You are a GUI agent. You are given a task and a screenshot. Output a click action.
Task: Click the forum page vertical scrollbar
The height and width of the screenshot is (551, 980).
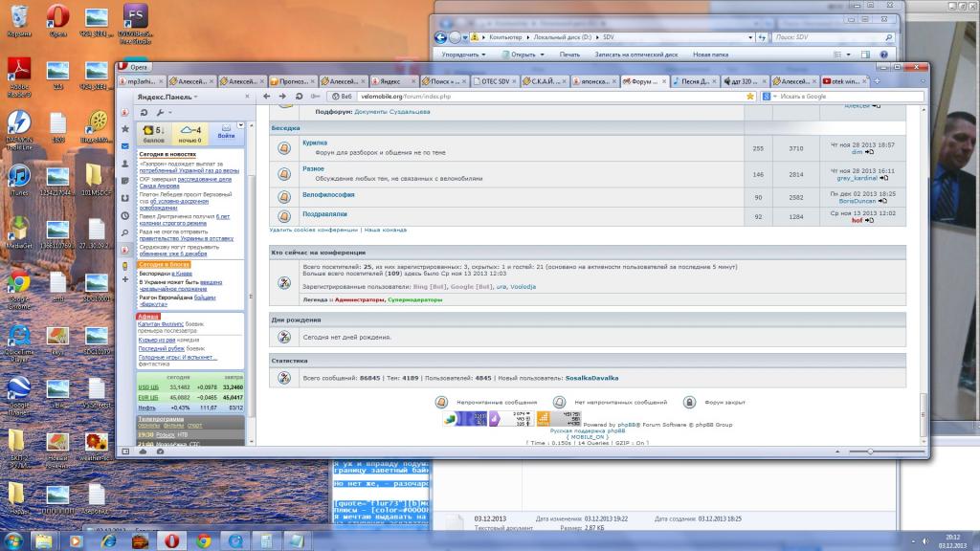924,275
